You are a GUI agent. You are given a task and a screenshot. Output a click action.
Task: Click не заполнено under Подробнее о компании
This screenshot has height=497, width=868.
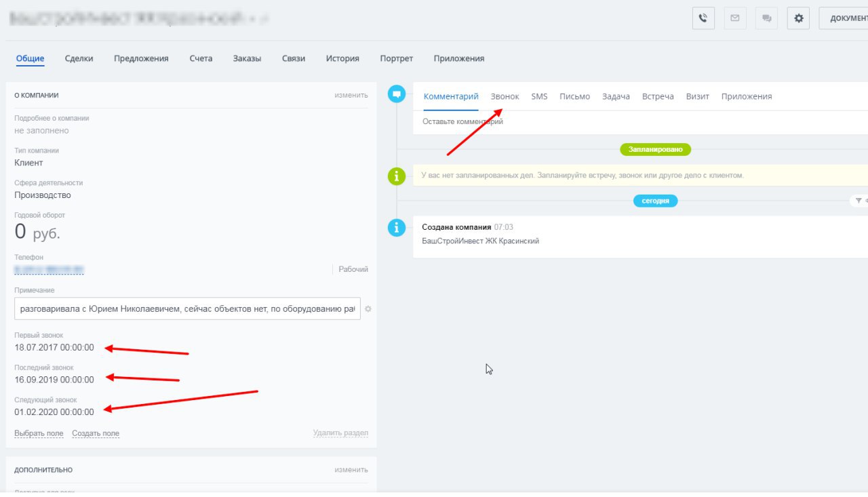[41, 130]
